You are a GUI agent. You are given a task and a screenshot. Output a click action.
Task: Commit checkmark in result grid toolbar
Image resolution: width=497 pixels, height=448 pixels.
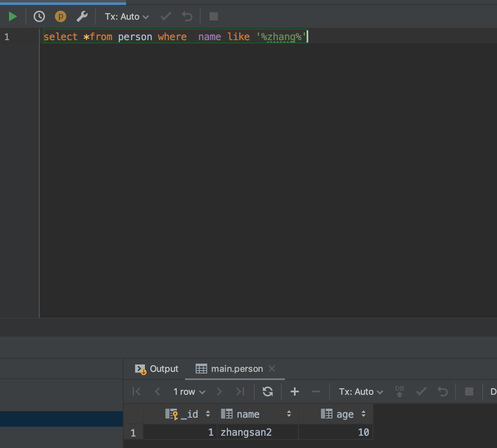point(421,391)
